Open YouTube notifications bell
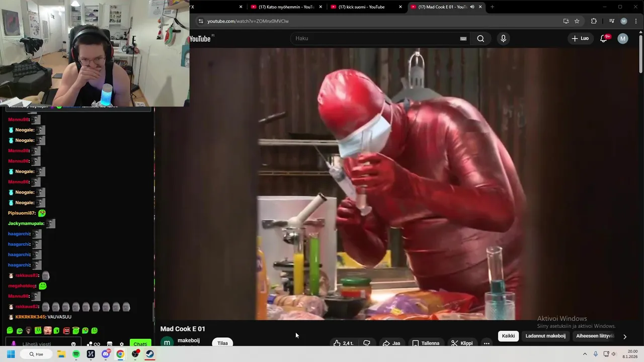The width and height of the screenshot is (644, 362). click(x=604, y=39)
